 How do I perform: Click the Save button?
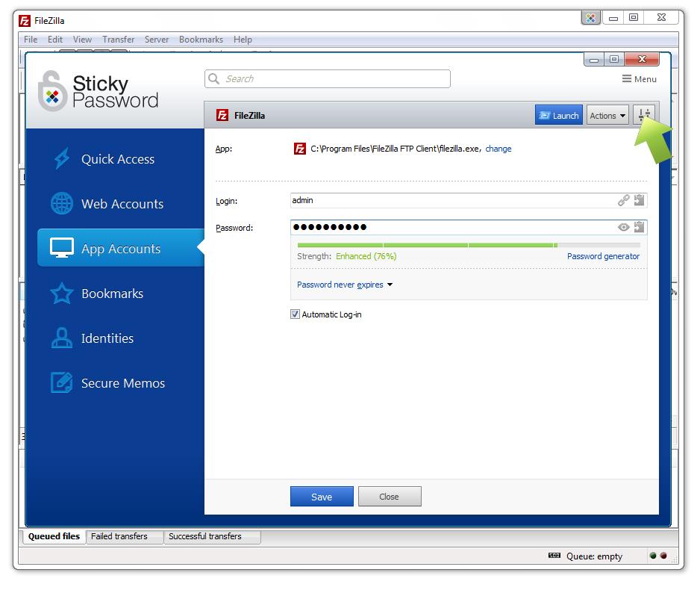tap(322, 497)
